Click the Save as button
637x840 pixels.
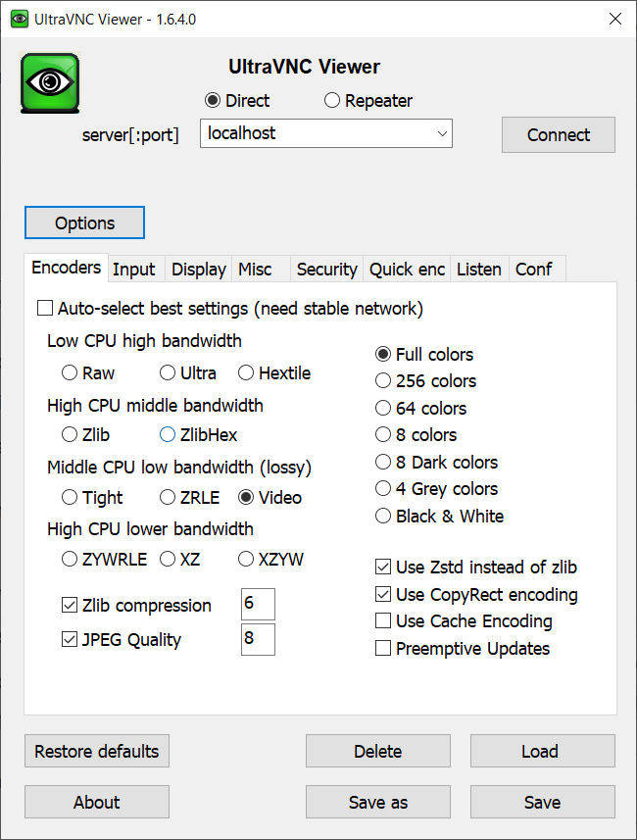378,803
